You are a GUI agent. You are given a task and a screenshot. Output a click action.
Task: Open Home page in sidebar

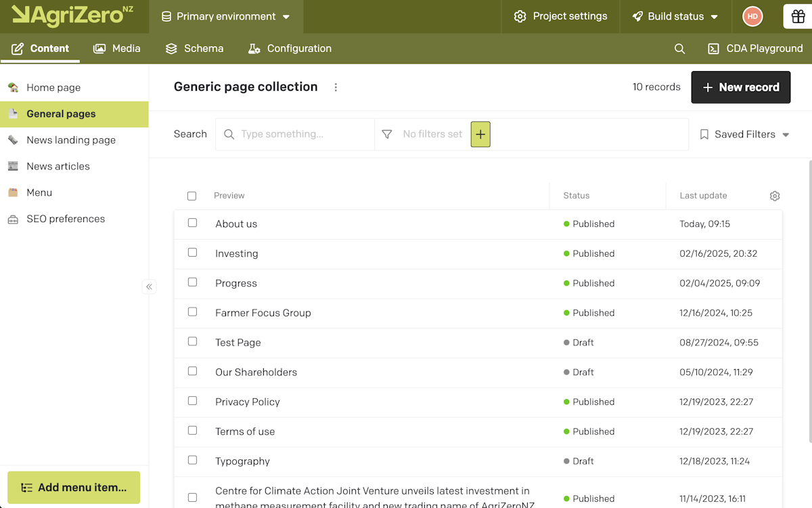pyautogui.click(x=74, y=87)
